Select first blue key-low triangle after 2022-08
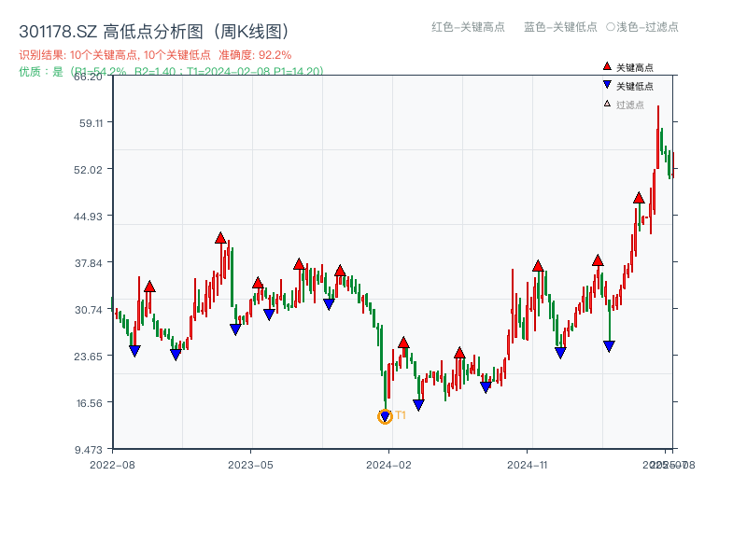 (x=134, y=351)
